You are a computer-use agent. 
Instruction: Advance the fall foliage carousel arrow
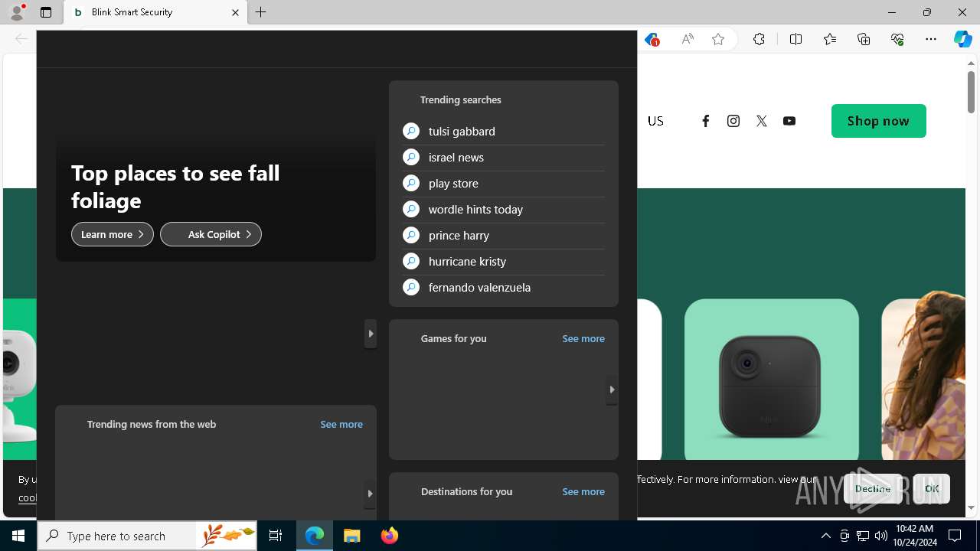371,334
